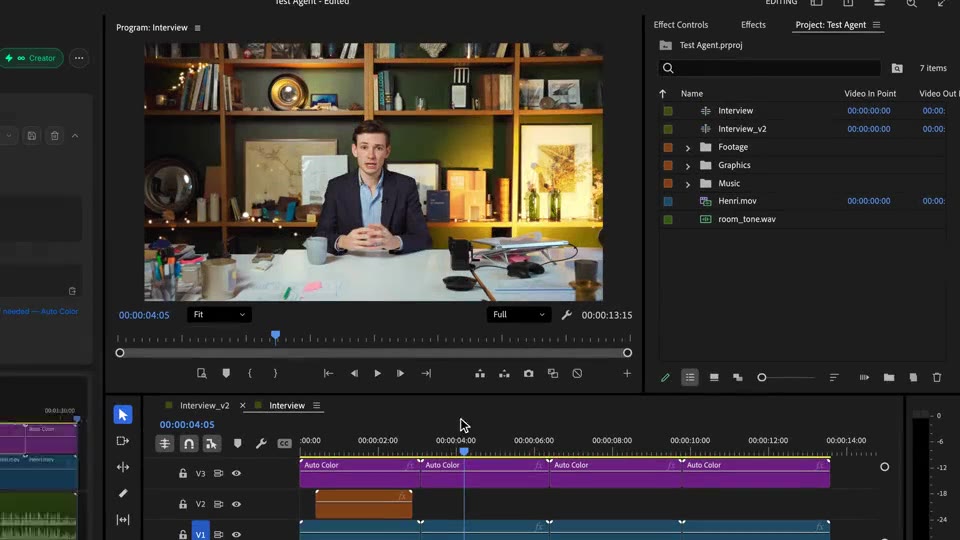The width and height of the screenshot is (960, 540).
Task: Expand the Graphics bin
Action: [688, 166]
